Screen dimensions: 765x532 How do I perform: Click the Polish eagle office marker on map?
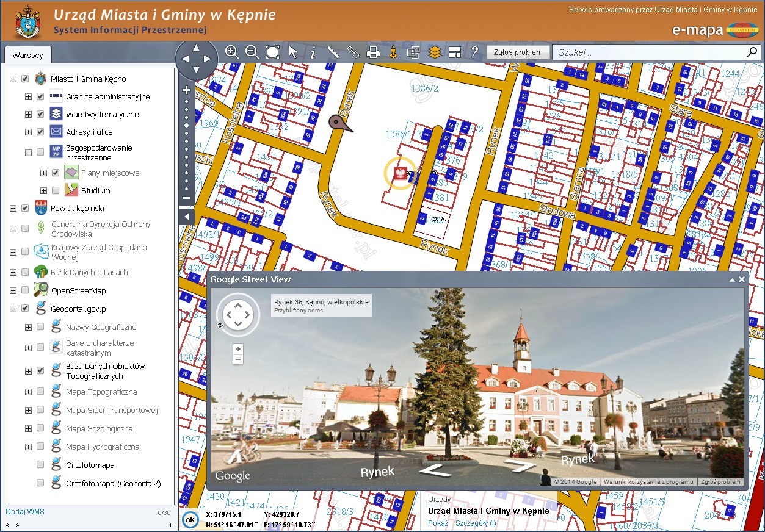401,173
